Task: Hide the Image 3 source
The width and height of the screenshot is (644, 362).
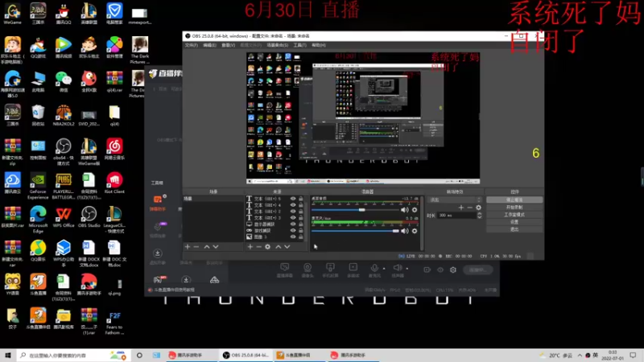Action: click(293, 237)
